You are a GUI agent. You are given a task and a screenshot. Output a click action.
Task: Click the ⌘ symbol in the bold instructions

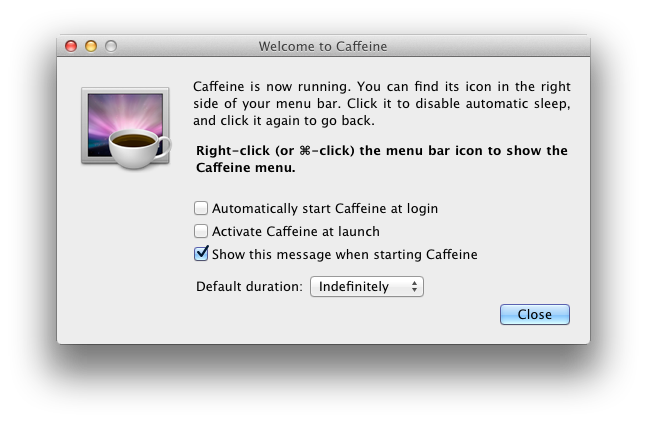[x=305, y=151]
